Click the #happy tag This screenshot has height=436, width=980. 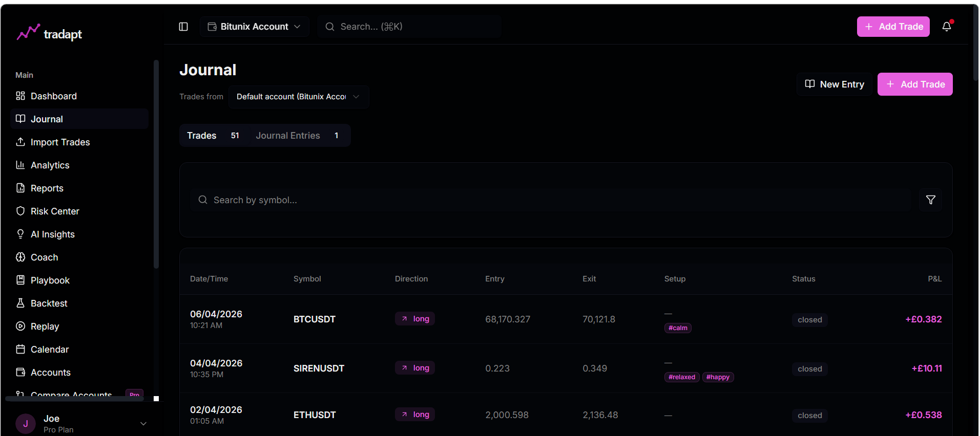tap(718, 377)
